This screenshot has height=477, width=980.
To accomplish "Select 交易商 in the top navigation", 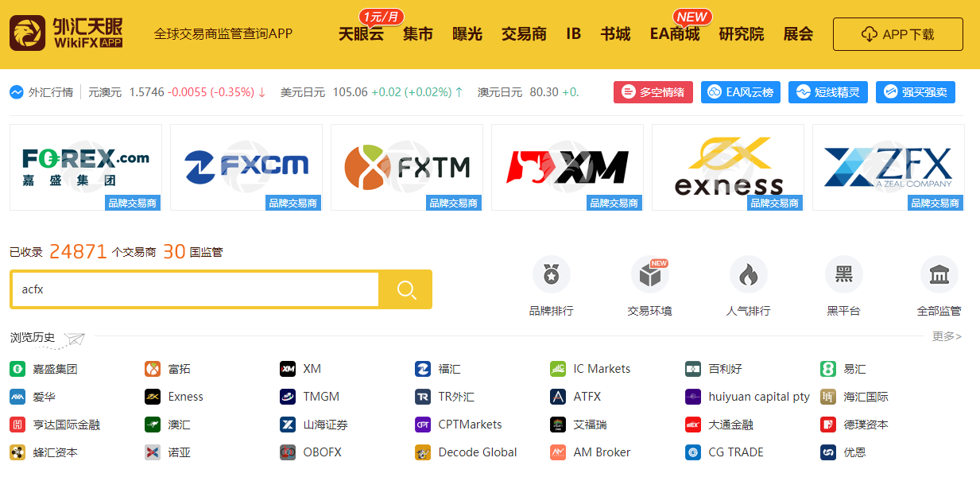I will click(524, 34).
